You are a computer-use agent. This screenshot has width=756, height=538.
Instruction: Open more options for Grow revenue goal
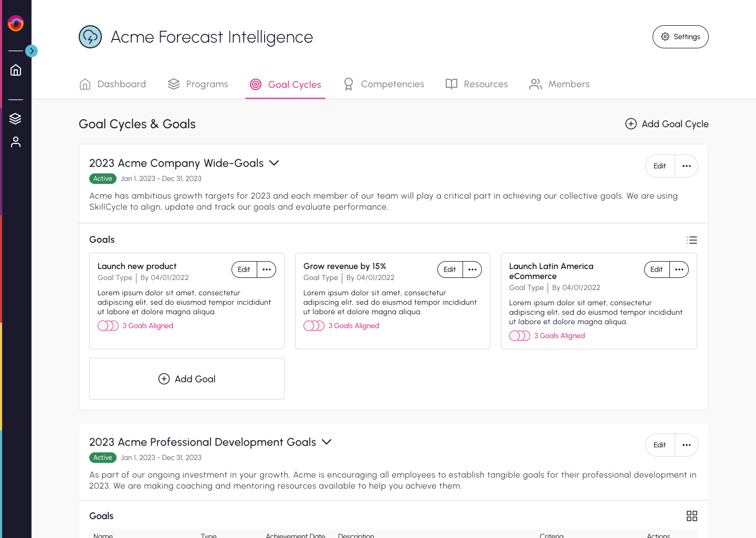coord(472,270)
